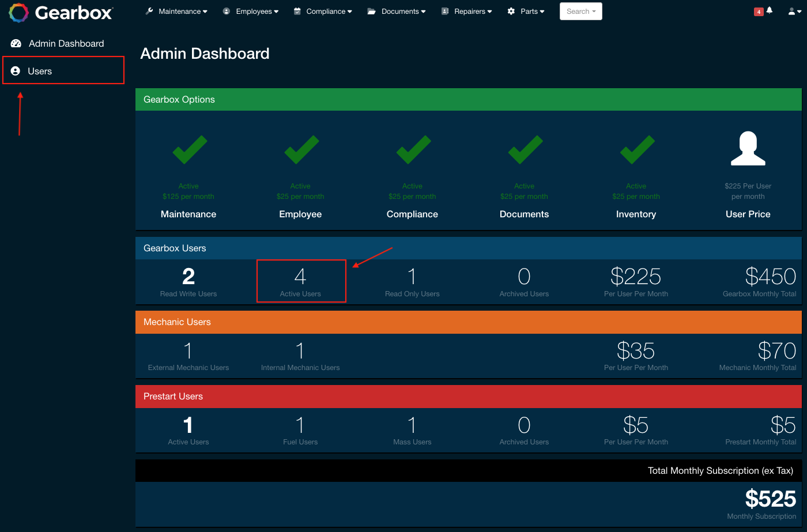The width and height of the screenshot is (807, 532).
Task: Click the clipboard calendar icon beside Compliance
Action: [297, 11]
